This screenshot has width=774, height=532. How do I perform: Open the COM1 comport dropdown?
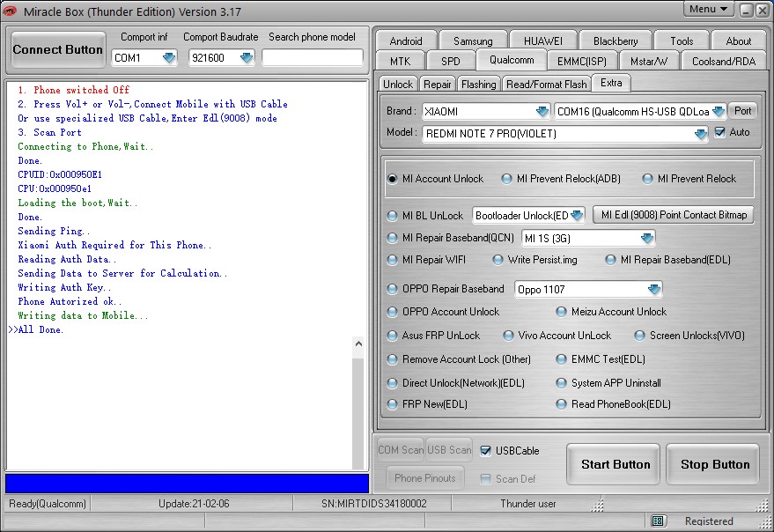click(169, 58)
